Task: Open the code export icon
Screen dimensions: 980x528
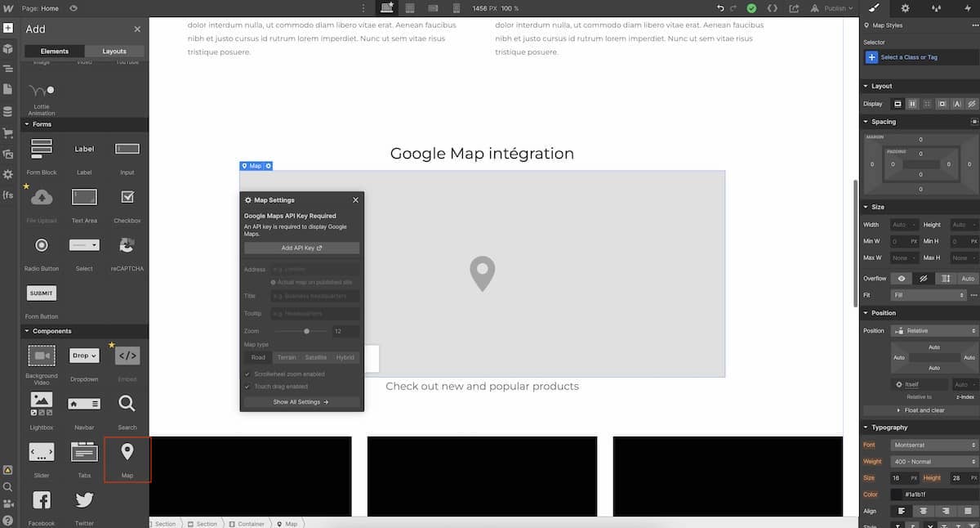Action: (x=773, y=8)
